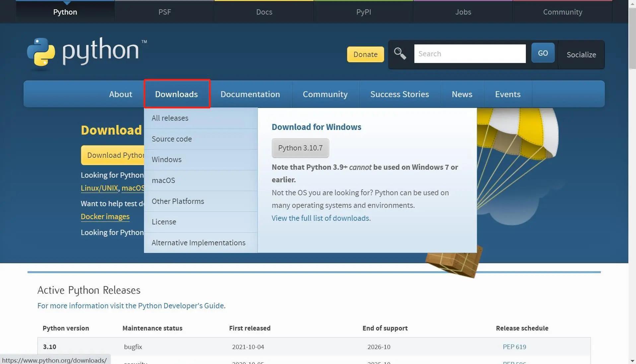Open the full list of downloads link
636x364 pixels.
(320, 218)
